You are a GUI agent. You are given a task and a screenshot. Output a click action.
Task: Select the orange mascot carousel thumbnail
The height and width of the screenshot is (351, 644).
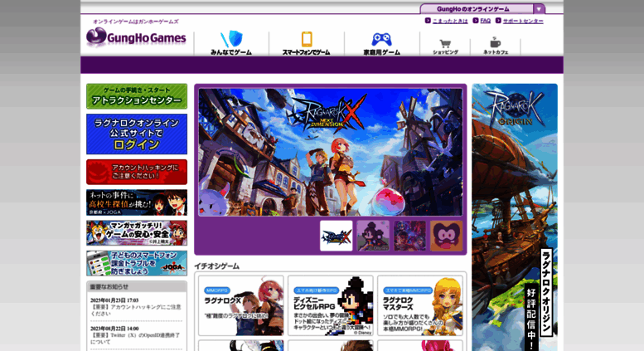(x=447, y=236)
